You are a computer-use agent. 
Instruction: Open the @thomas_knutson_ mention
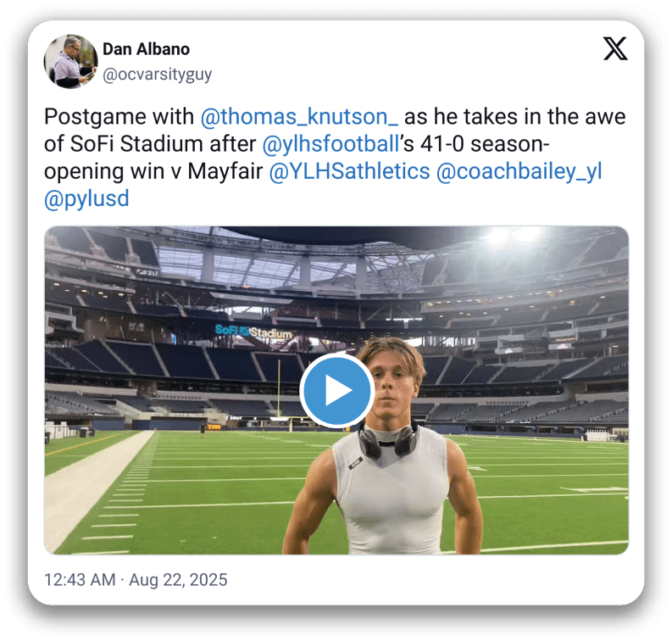pyautogui.click(x=300, y=116)
